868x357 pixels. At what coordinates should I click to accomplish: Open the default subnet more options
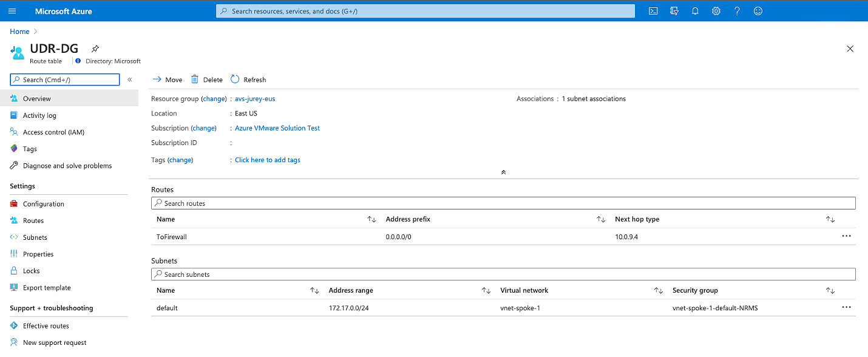point(846,307)
